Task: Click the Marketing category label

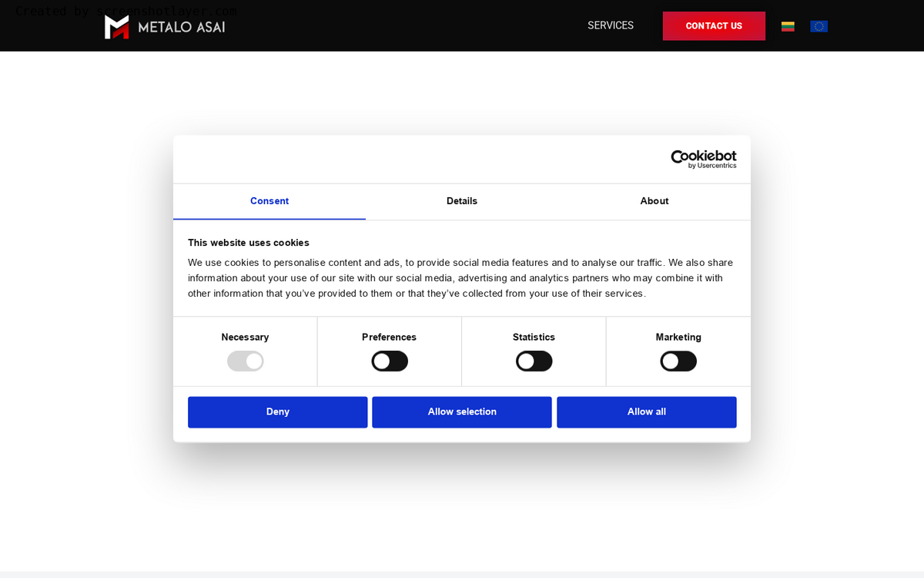Action: [678, 337]
